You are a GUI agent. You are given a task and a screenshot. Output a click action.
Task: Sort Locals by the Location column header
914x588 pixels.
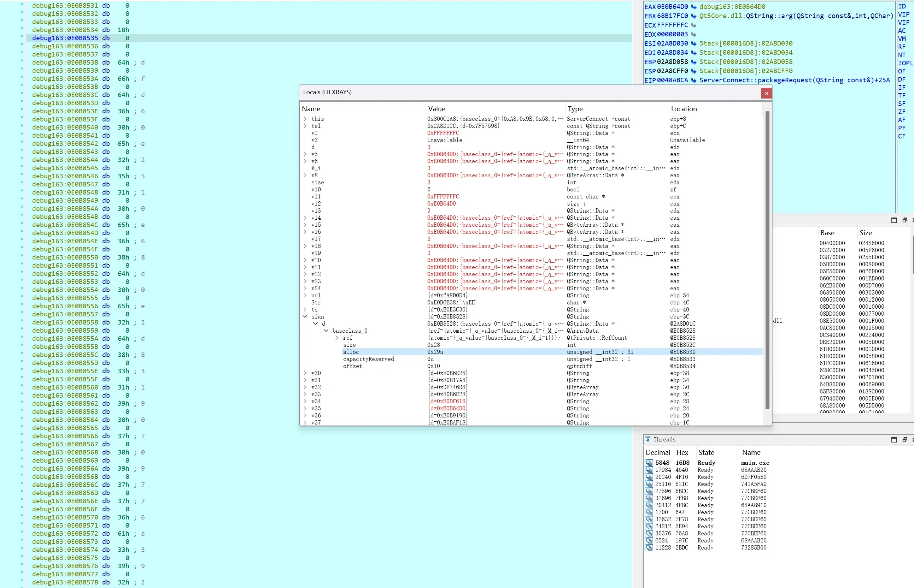pyautogui.click(x=716, y=109)
